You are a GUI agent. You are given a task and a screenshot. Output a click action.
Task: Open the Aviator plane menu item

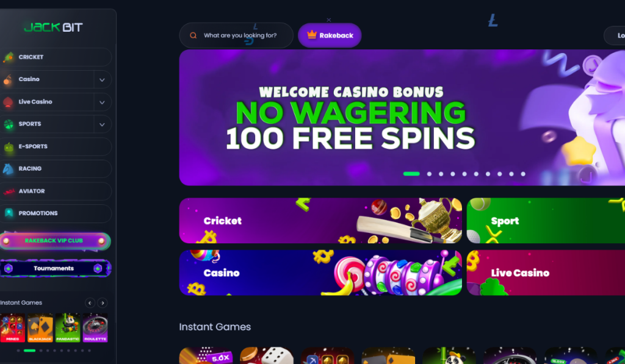[x=56, y=191]
